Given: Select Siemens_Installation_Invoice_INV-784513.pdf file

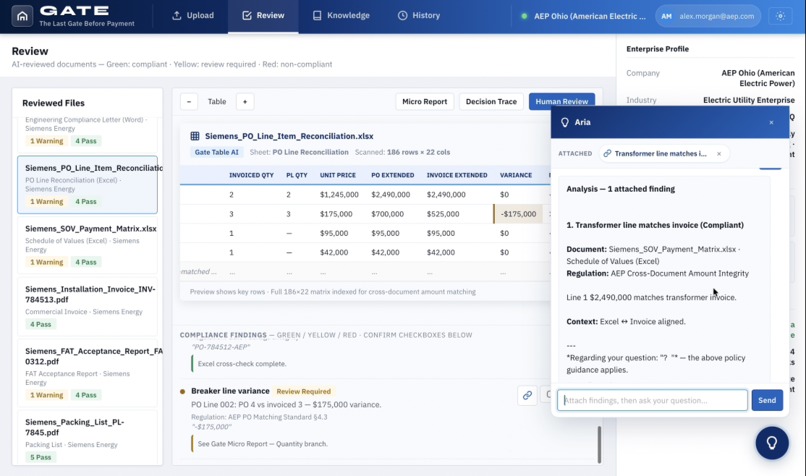Looking at the screenshot, I should pos(87,306).
